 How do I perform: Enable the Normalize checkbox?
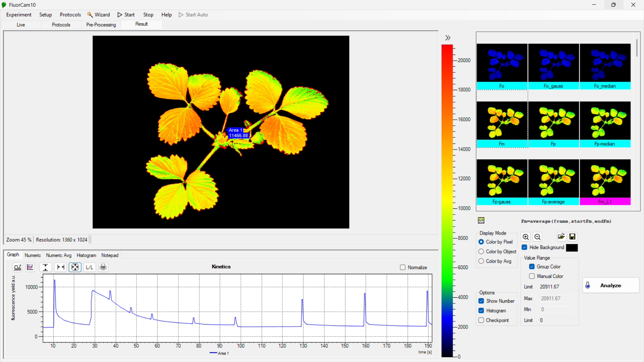(402, 267)
